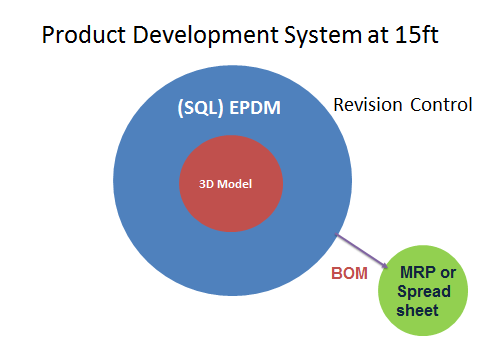The image size is (480, 360).
Task: Click the "(SQL)" text
Action: 200,108
